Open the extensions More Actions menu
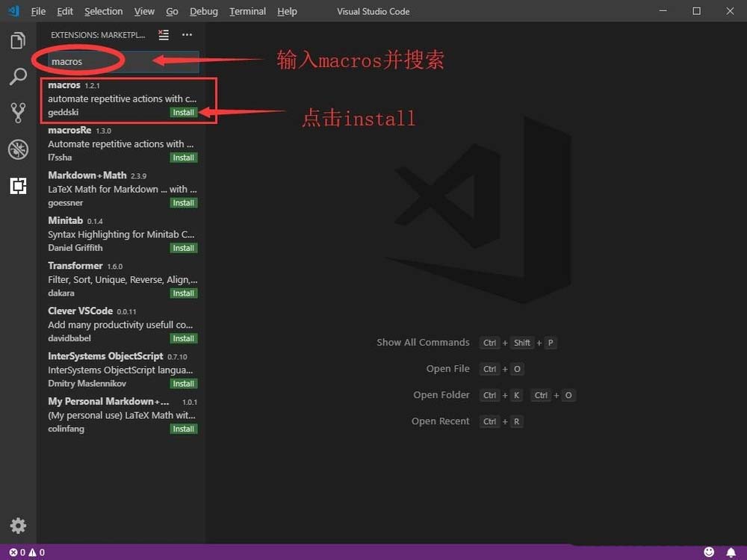This screenshot has height=560, width=747. (x=187, y=34)
